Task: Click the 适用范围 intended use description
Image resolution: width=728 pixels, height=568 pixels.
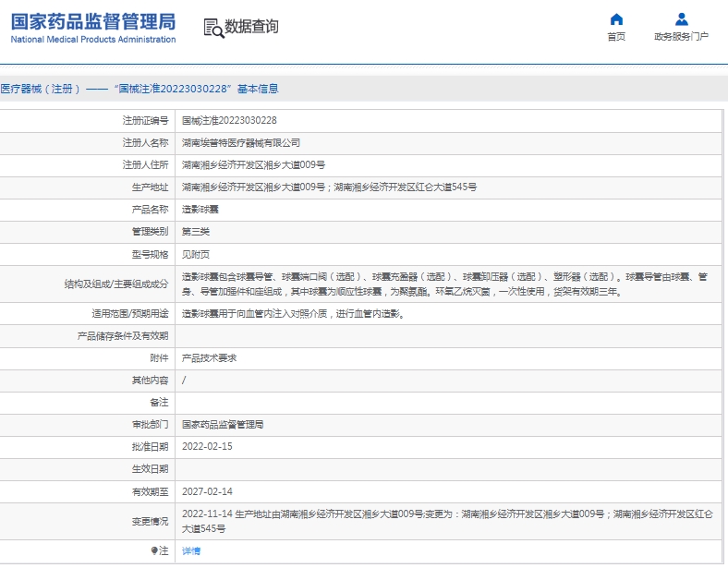Action: [294, 314]
